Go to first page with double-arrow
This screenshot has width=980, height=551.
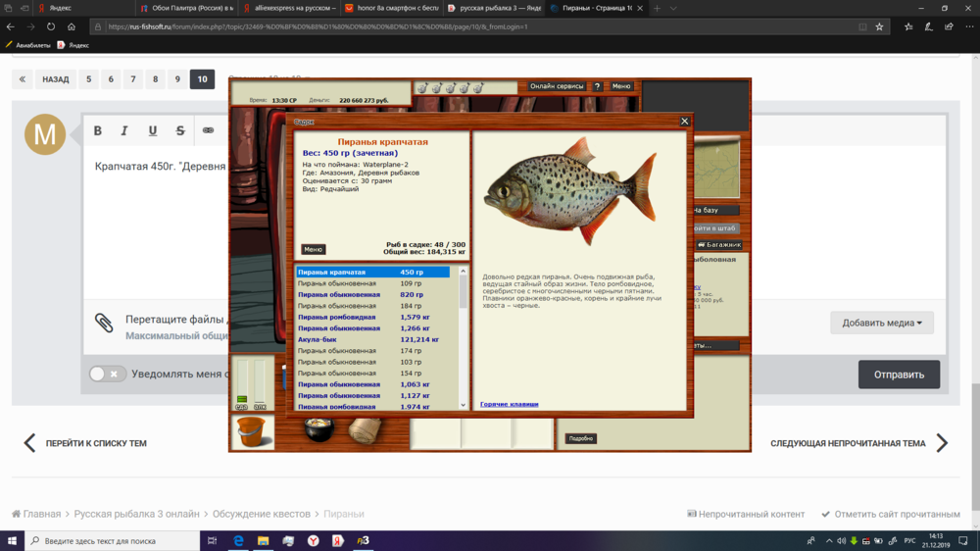(x=23, y=79)
